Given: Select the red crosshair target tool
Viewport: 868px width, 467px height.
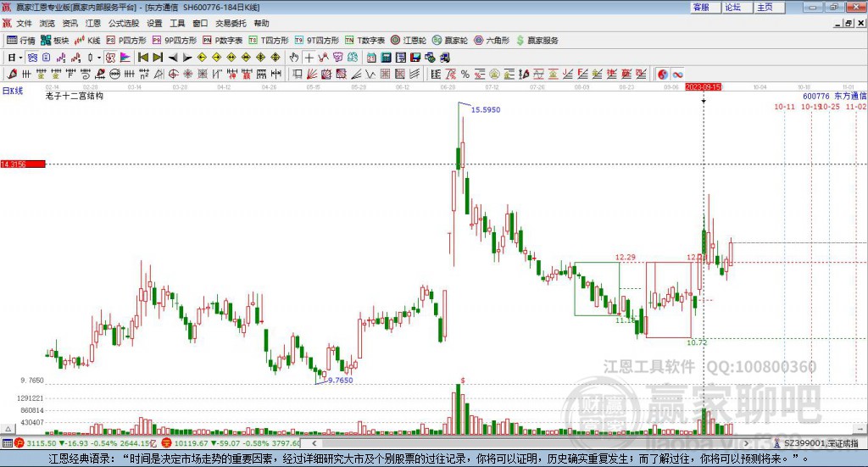Looking at the screenshot, I should pyautogui.click(x=173, y=74).
